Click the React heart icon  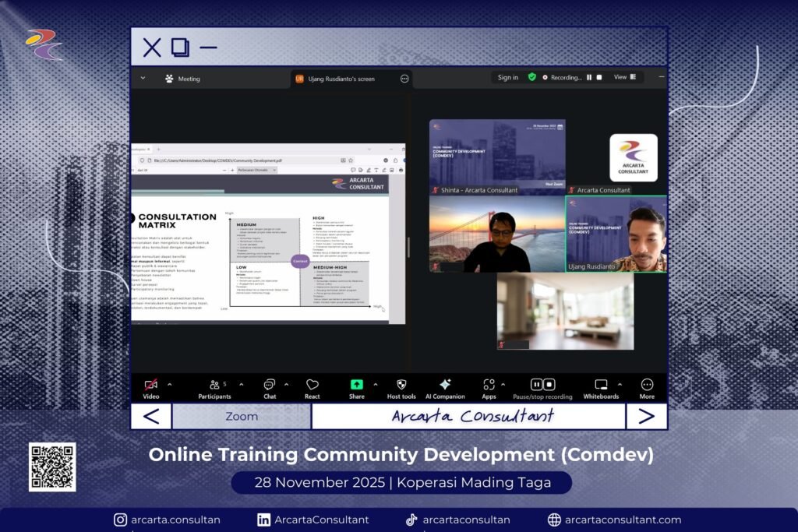point(312,385)
